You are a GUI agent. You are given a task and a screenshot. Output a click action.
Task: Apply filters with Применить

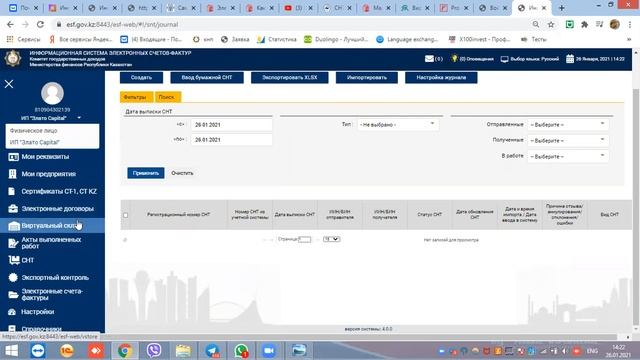click(146, 173)
